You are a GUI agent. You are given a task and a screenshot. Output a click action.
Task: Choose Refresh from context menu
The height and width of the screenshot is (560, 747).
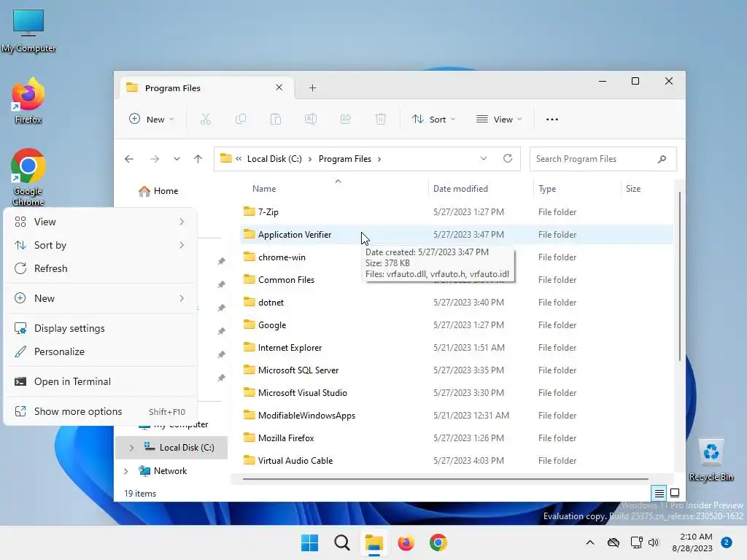(x=101, y=268)
